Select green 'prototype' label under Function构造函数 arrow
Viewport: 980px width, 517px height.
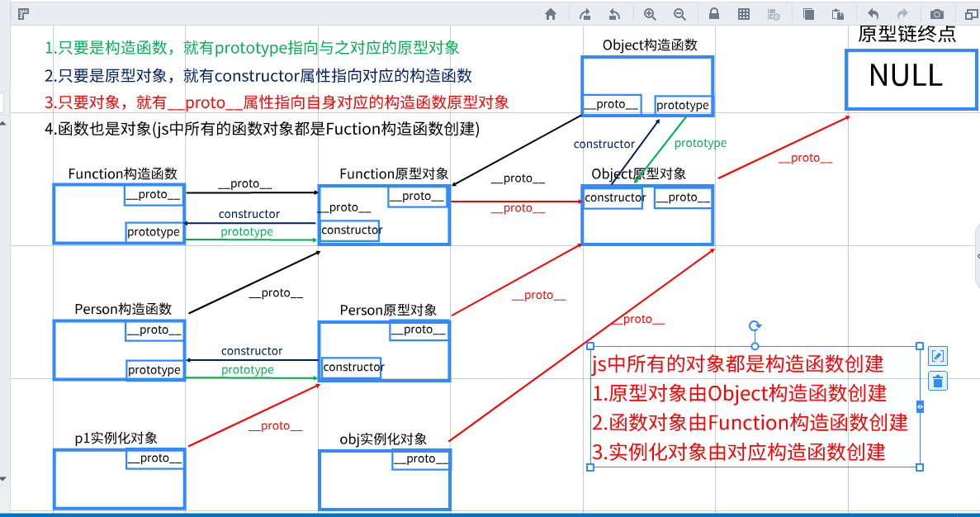pyautogui.click(x=247, y=232)
